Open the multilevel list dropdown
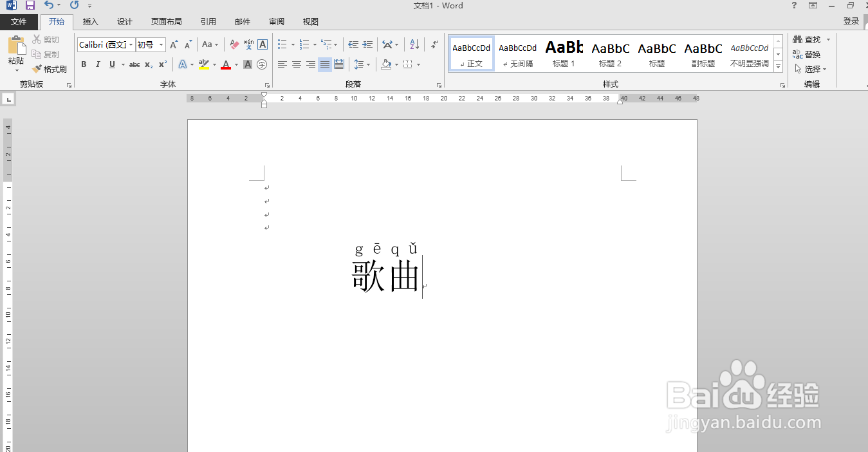This screenshot has width=868, height=452. (x=329, y=45)
